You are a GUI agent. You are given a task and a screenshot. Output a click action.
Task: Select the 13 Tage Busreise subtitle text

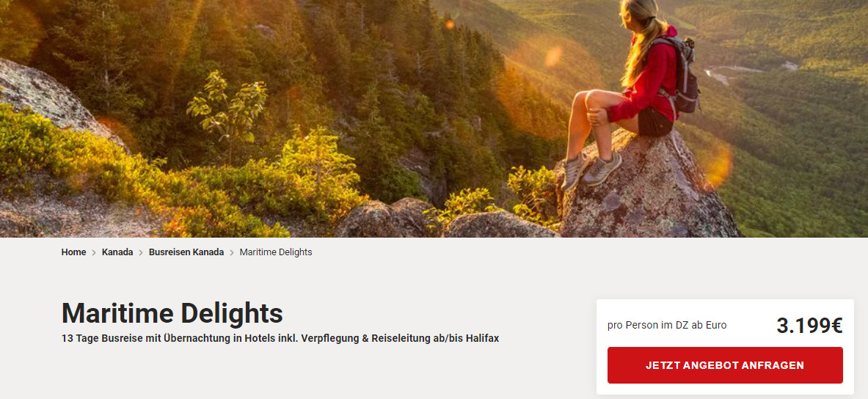pyautogui.click(x=280, y=338)
